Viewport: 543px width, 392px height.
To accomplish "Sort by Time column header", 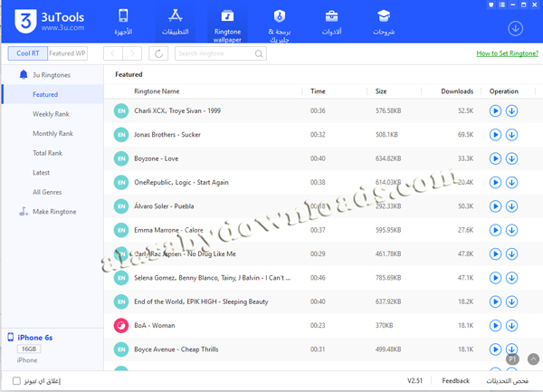I will click(318, 91).
